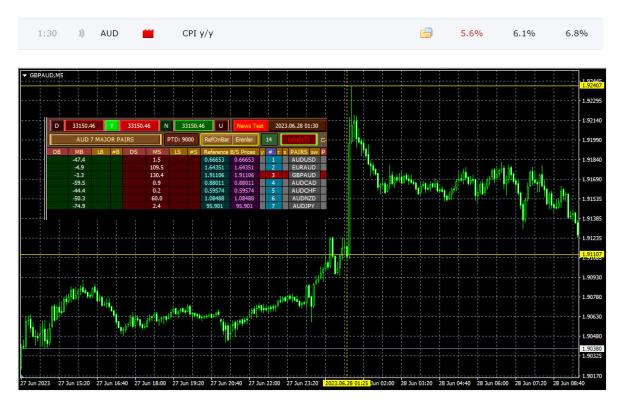Click number 7 button for AUDJPY
The width and height of the screenshot is (625, 409).
click(x=273, y=206)
